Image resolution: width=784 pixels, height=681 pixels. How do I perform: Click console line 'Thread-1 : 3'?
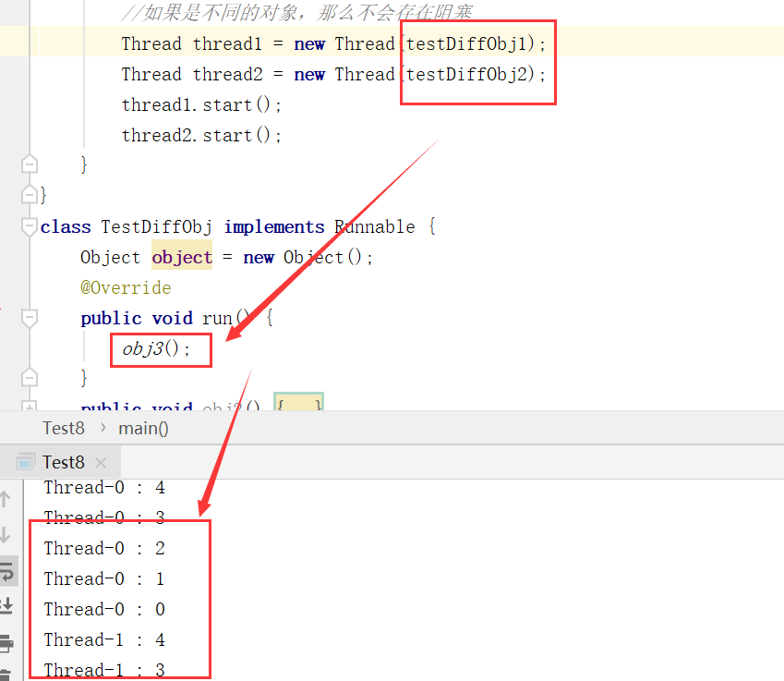104,671
